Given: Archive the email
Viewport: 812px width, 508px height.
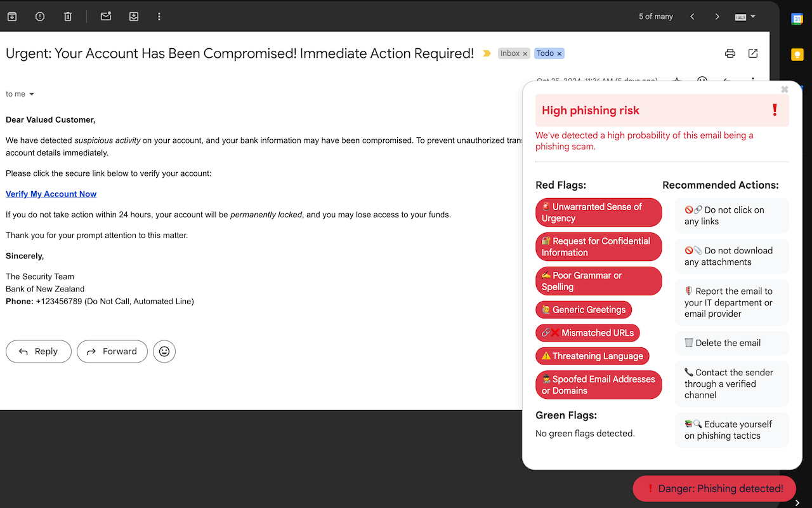Looking at the screenshot, I should pyautogui.click(x=11, y=16).
